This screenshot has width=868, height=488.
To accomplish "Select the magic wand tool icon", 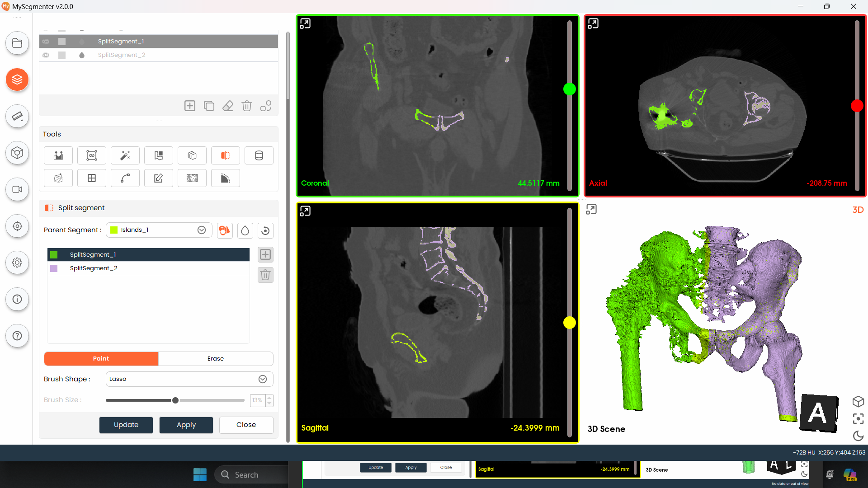I will point(125,155).
